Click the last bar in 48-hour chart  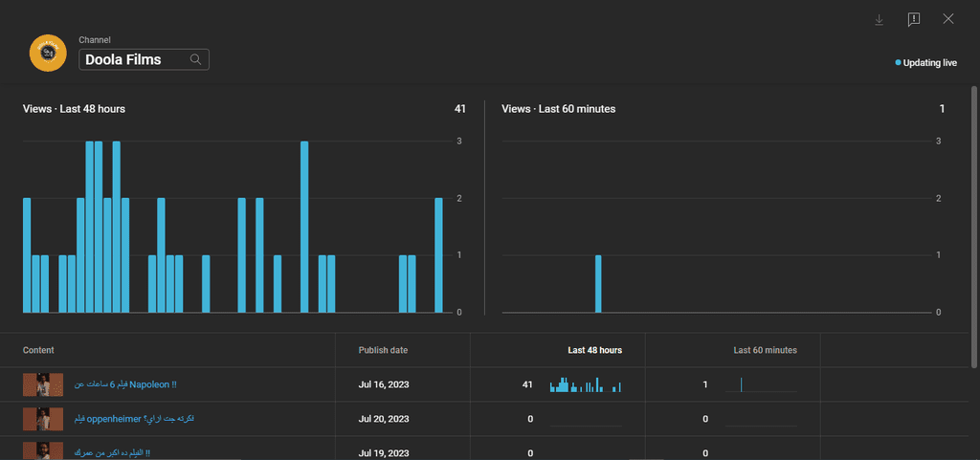438,254
